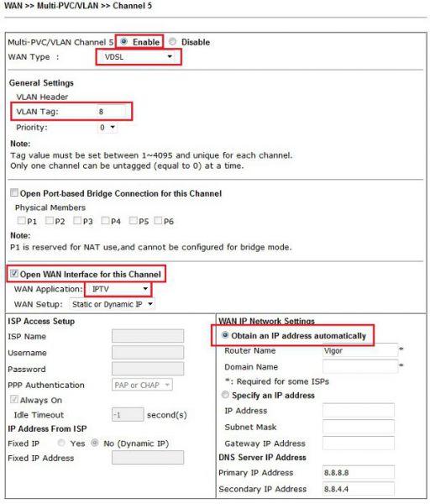430x504 pixels.
Task: Tick the P3 physical member checkbox
Action: coord(77,220)
